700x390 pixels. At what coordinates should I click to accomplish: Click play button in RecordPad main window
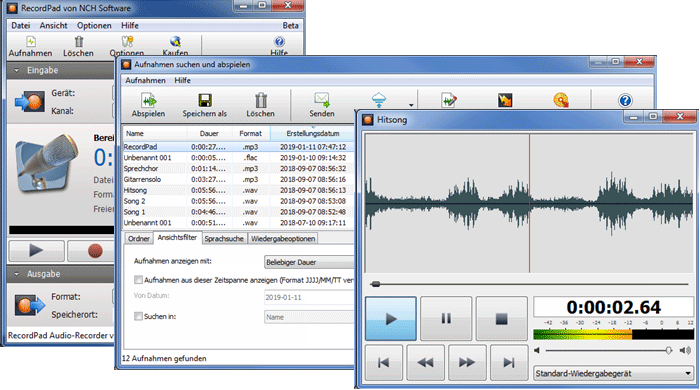coord(36,250)
